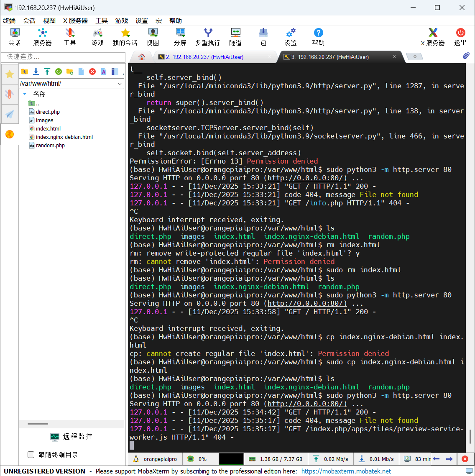
Task: Toggle 跟随终端目录 checkbox
Action: pyautogui.click(x=31, y=454)
